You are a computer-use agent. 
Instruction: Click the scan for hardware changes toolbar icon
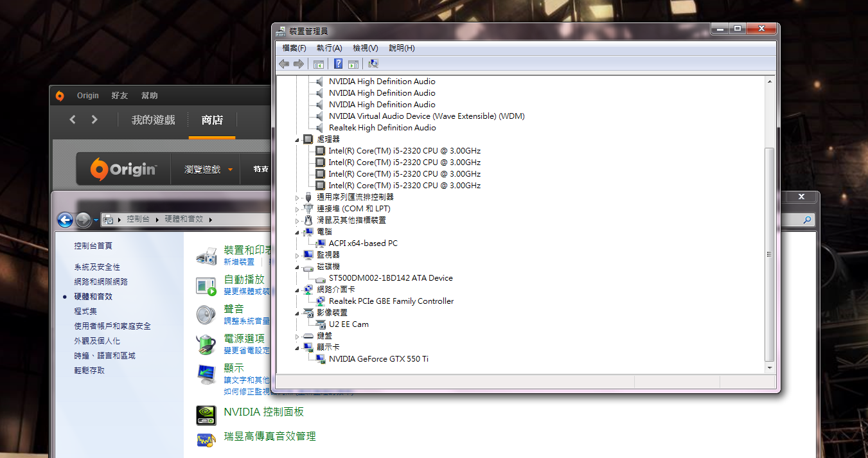pos(373,64)
